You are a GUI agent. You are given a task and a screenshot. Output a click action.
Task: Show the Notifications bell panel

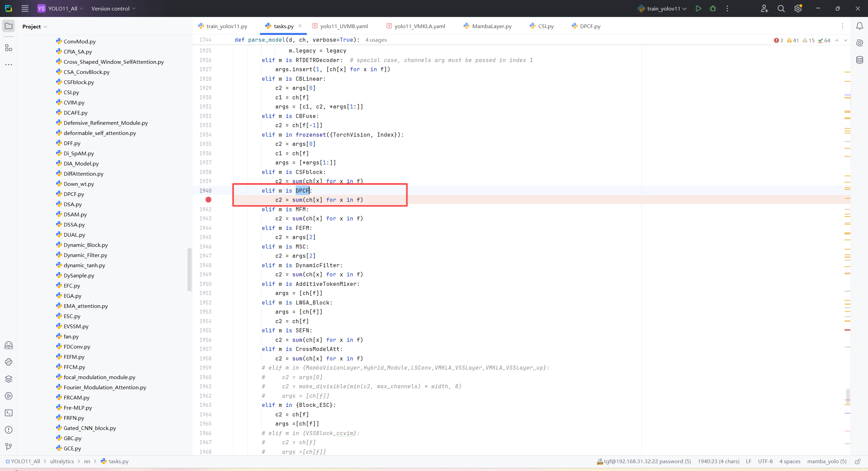860,26
